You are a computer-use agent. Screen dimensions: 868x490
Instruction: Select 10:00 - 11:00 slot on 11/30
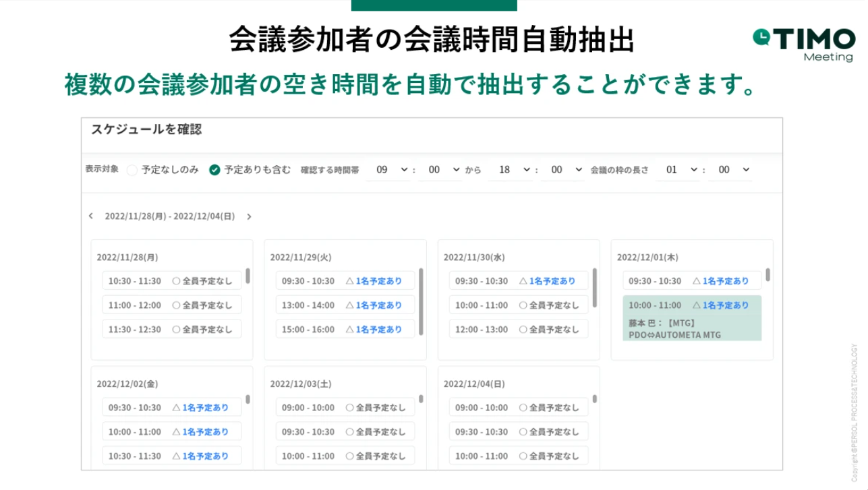(519, 305)
